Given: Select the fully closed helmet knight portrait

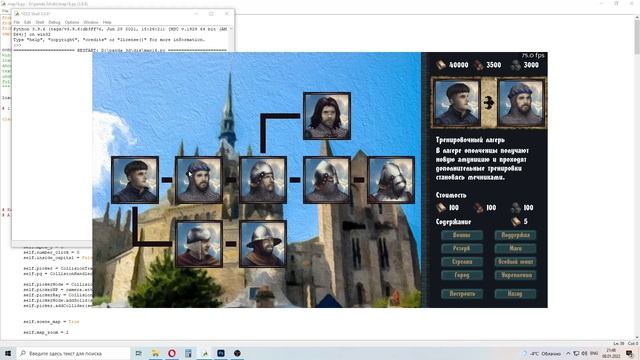Looking at the screenshot, I should click(x=391, y=180).
